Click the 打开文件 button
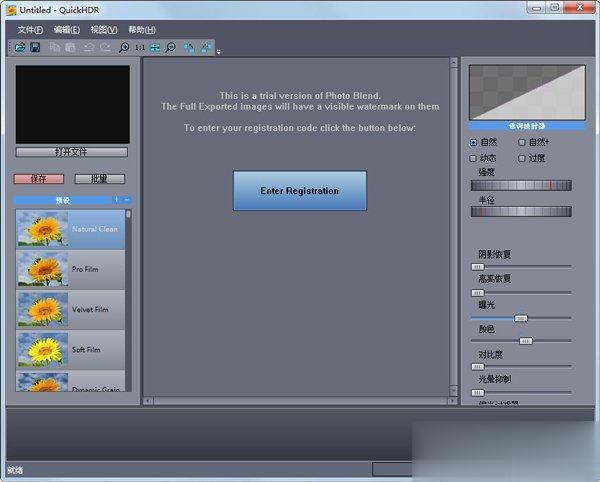600x482 pixels. point(72,152)
